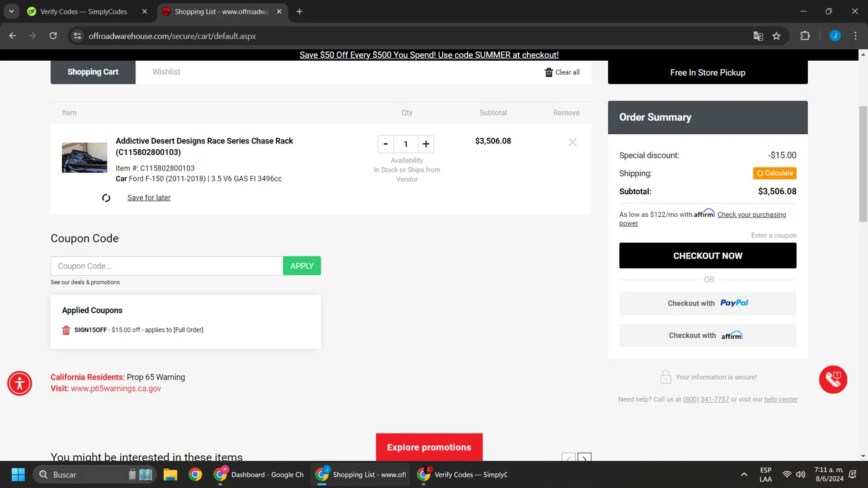Viewport: 868px width, 488px height.
Task: Click CHECKOUT NOW button
Action: tap(708, 256)
